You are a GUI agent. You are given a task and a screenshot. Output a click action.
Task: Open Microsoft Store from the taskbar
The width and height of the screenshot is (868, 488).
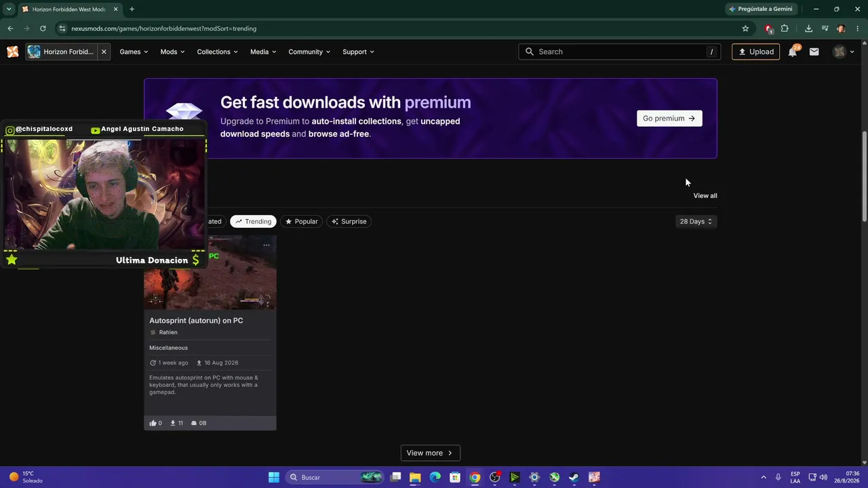pos(455,477)
